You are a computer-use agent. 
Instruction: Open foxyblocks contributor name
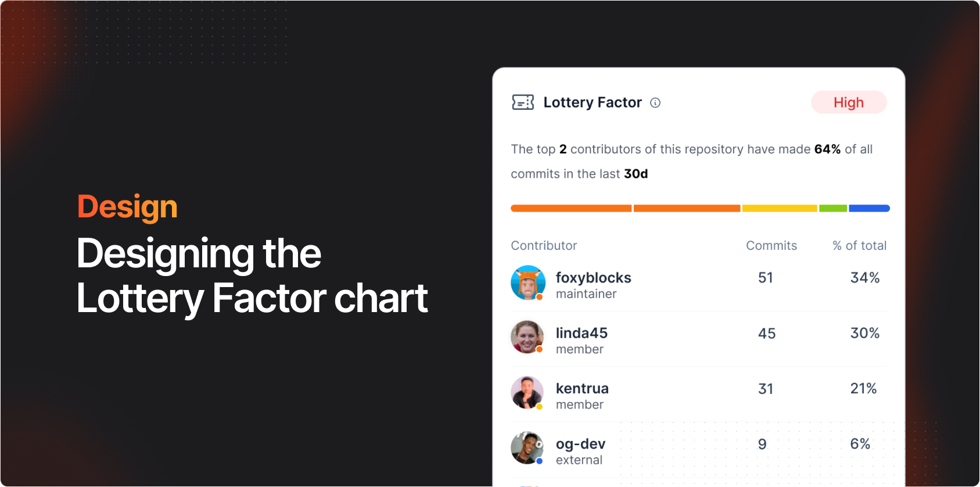coord(593,278)
